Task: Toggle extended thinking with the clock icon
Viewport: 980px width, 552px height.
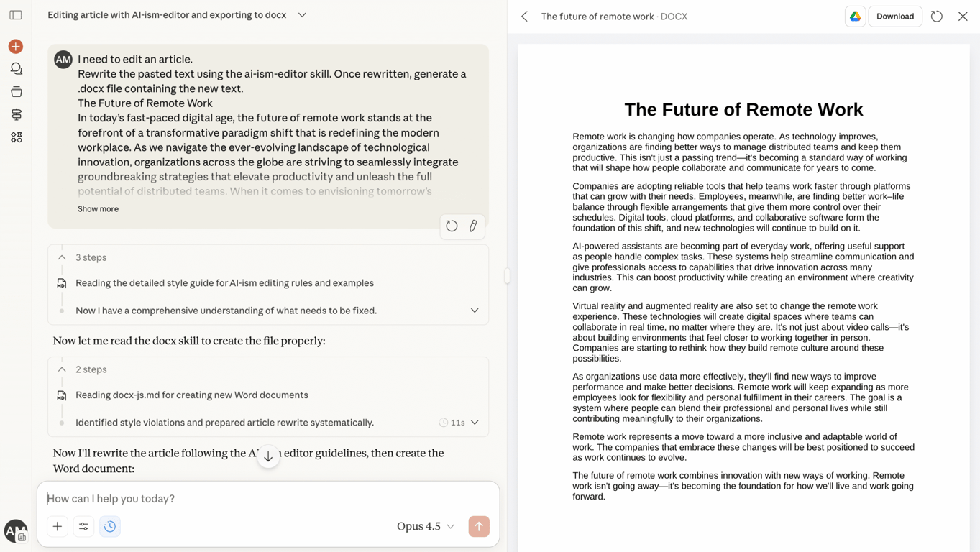Action: coord(109,526)
